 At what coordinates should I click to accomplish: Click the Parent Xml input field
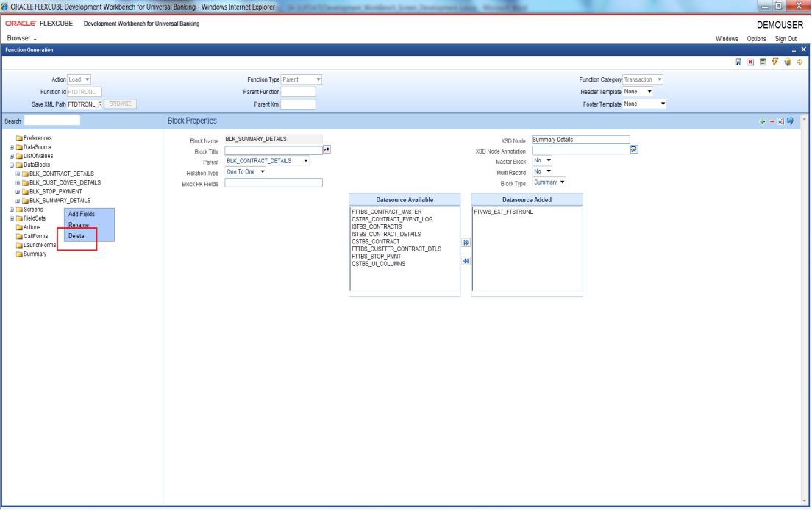299,104
